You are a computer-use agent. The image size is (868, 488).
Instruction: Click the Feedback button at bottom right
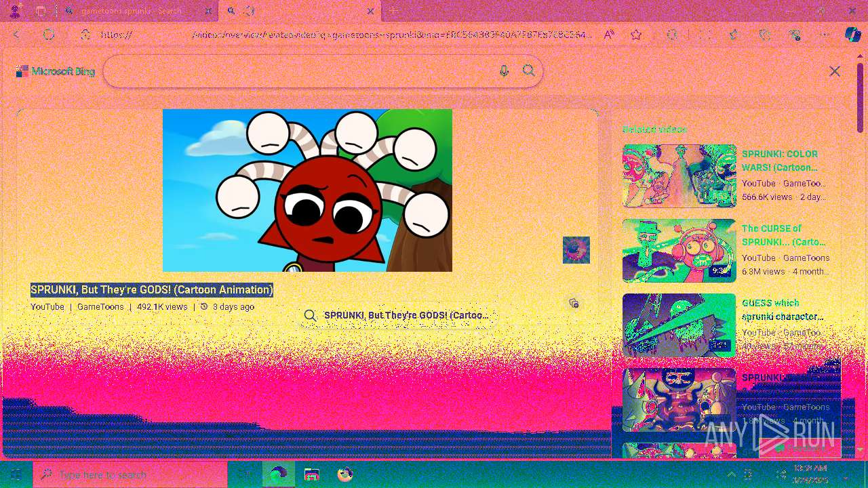click(x=800, y=448)
